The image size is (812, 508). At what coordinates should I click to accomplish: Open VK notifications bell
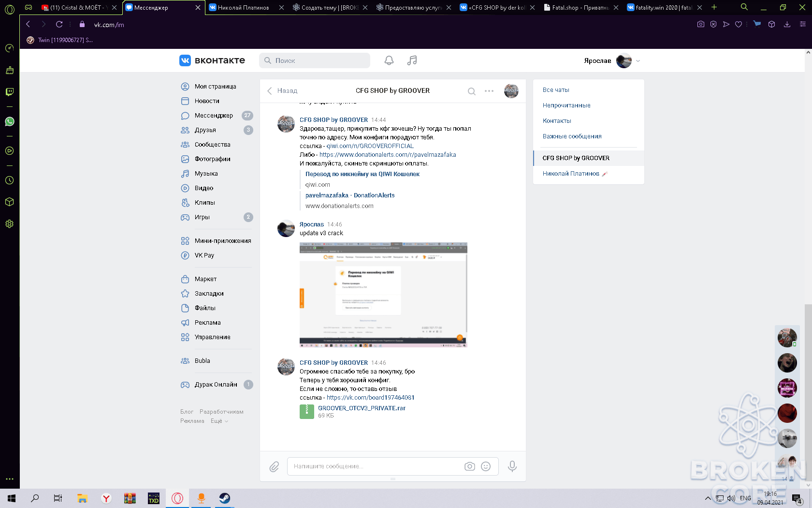389,60
